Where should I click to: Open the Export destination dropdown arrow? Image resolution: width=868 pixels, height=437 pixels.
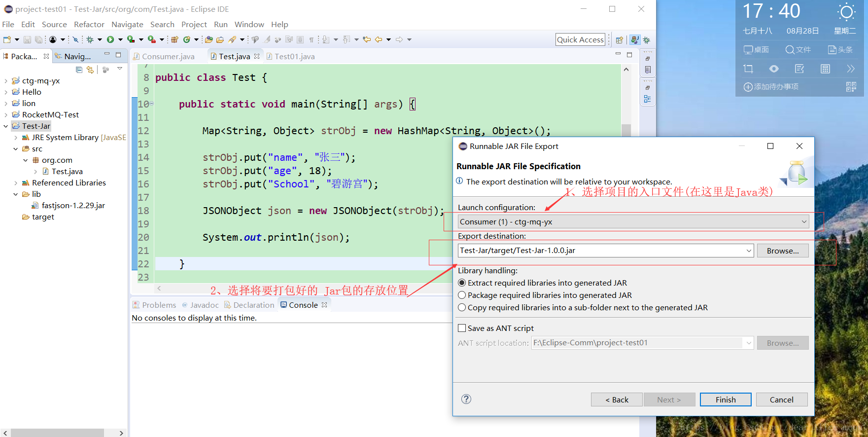749,251
